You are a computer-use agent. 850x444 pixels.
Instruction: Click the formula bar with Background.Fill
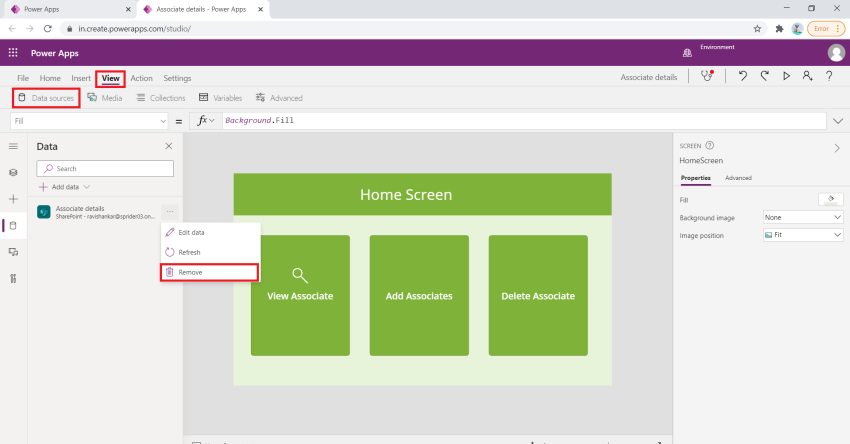pos(524,120)
